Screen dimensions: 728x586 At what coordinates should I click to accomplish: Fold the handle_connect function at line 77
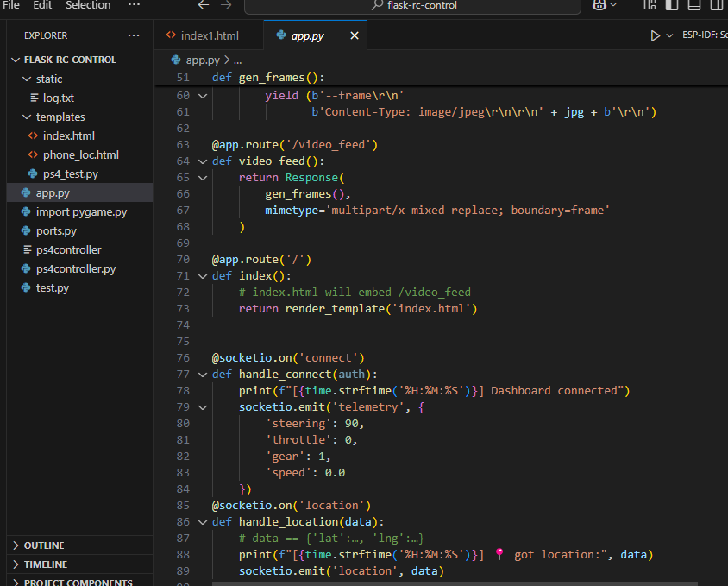click(203, 375)
